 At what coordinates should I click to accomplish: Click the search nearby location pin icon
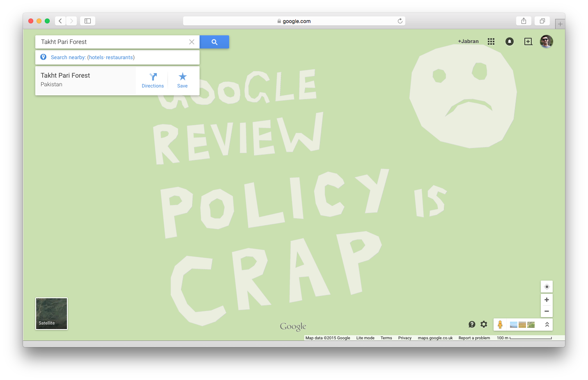44,57
